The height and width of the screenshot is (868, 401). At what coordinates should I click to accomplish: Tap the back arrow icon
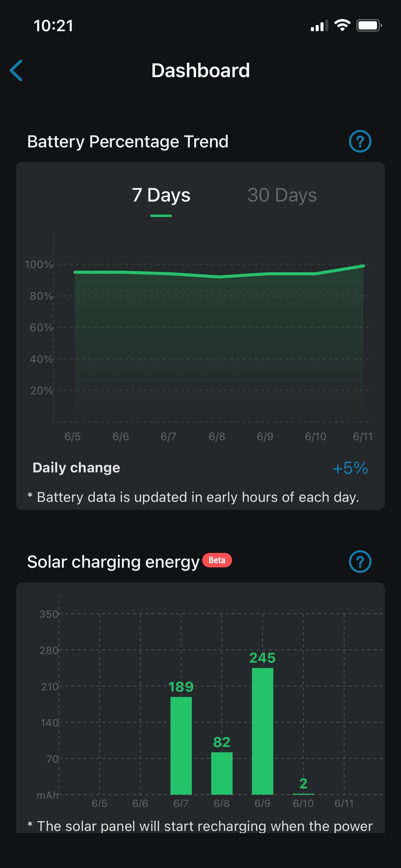[x=16, y=70]
